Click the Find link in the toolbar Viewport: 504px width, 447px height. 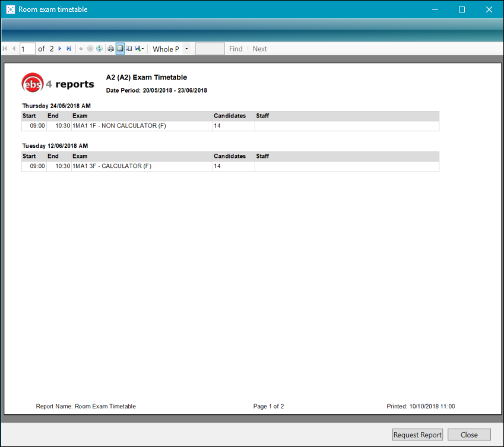pos(236,49)
